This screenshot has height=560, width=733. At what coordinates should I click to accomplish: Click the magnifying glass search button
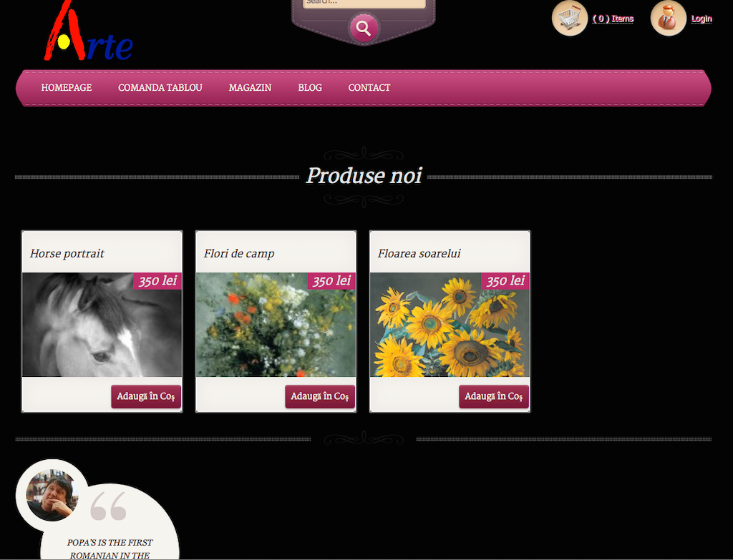[363, 29]
